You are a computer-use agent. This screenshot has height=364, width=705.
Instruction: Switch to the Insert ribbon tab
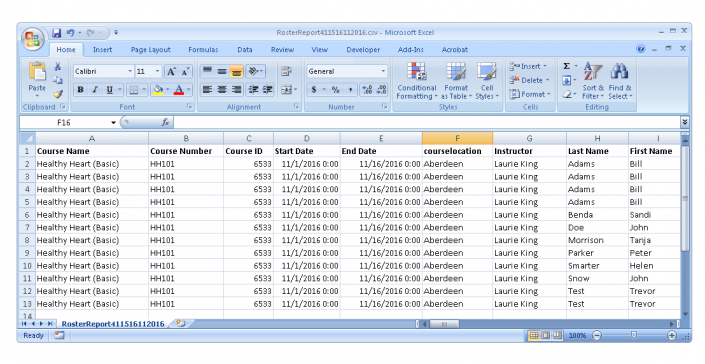click(x=102, y=49)
